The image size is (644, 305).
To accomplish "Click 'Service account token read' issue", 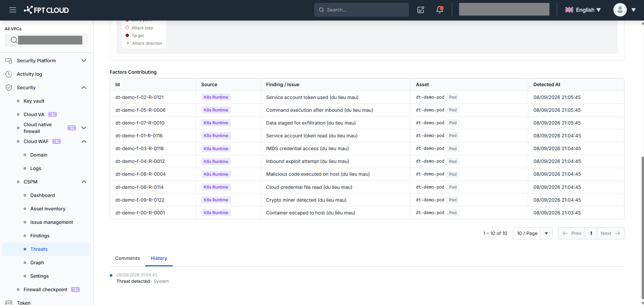I will pyautogui.click(x=312, y=136).
